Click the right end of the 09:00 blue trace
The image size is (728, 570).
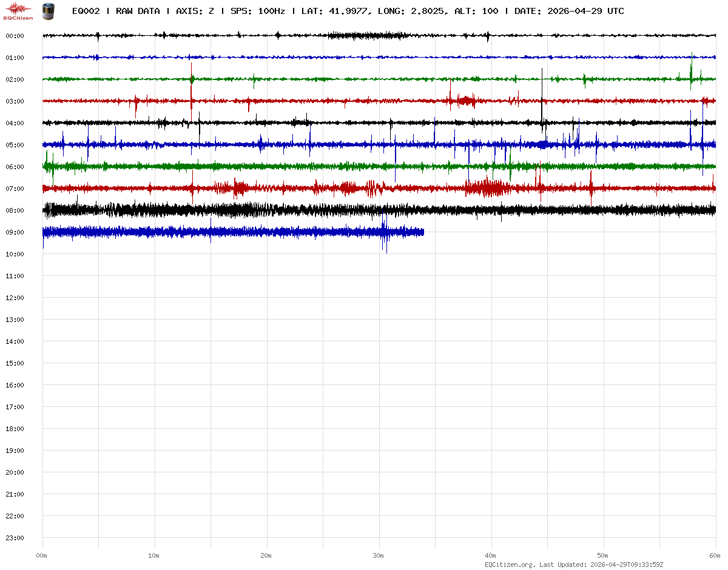pos(423,232)
